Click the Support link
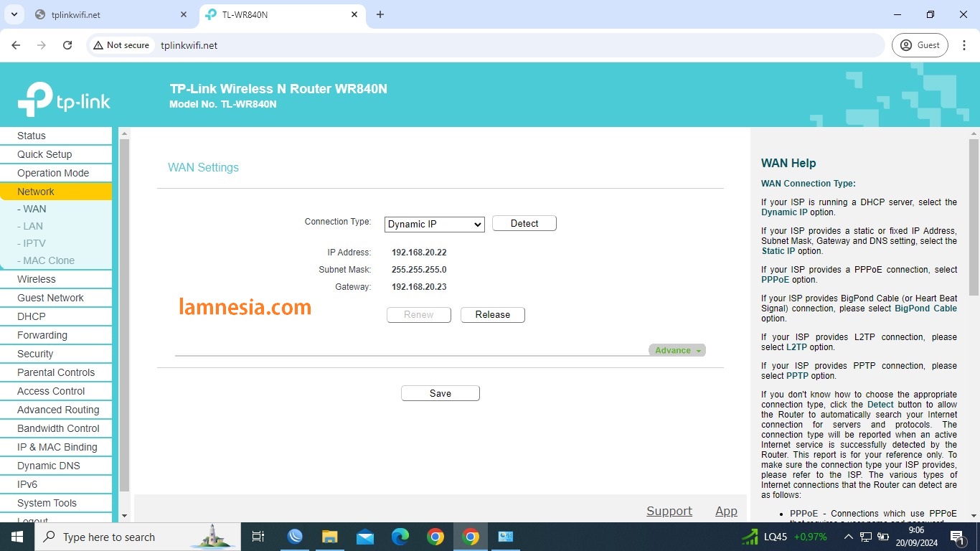 669,511
